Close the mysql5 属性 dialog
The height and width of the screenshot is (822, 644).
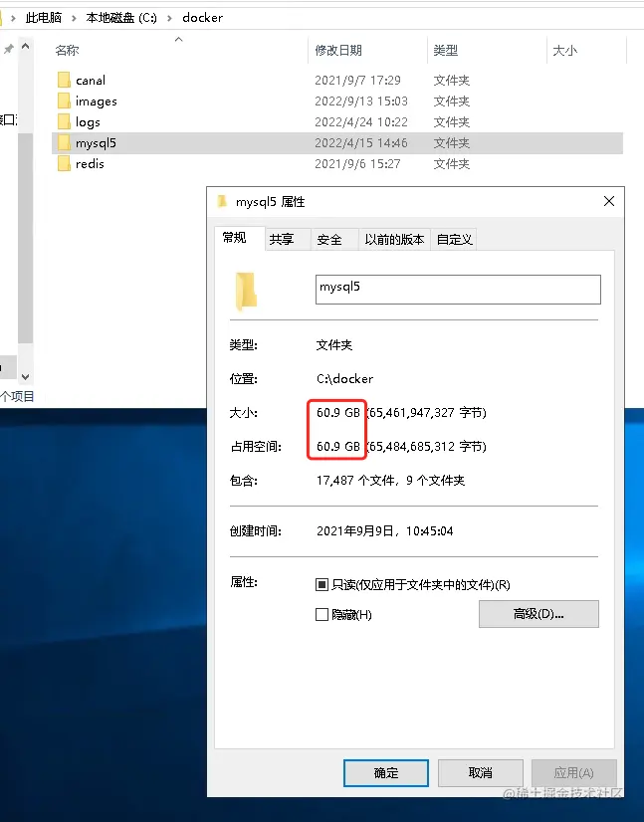click(x=609, y=201)
